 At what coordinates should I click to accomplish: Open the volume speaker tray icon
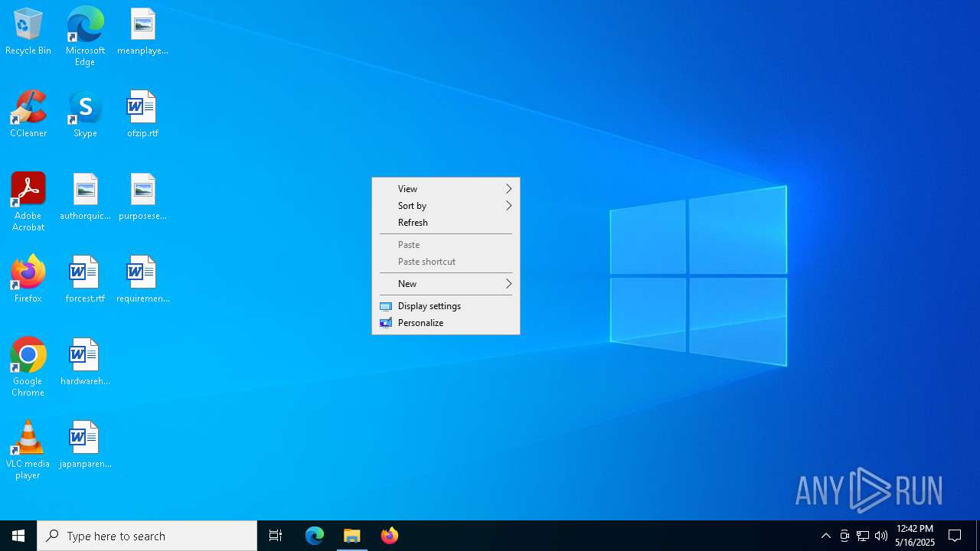click(881, 536)
